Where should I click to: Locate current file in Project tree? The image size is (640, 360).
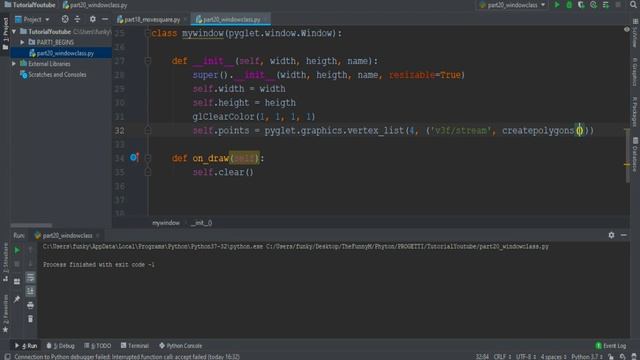coord(65,19)
